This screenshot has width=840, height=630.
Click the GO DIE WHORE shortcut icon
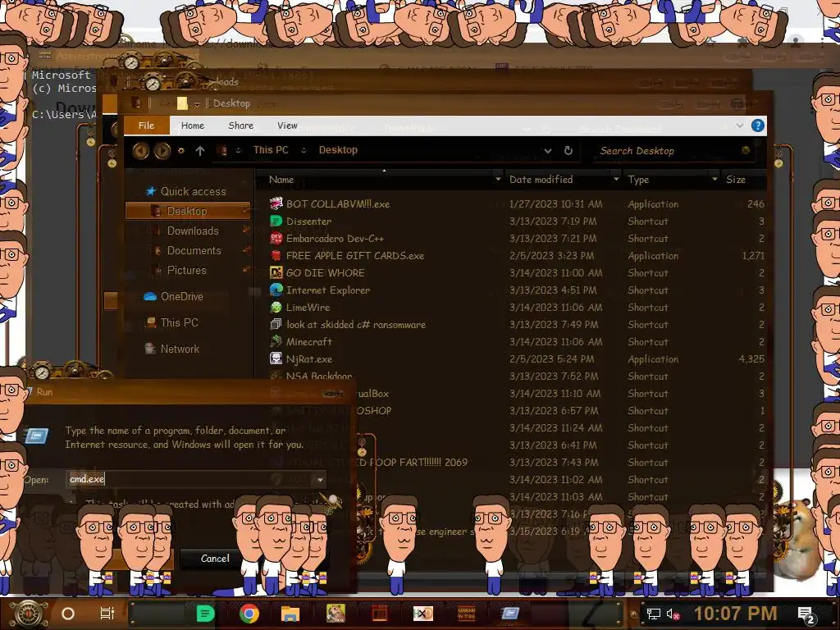click(x=276, y=272)
